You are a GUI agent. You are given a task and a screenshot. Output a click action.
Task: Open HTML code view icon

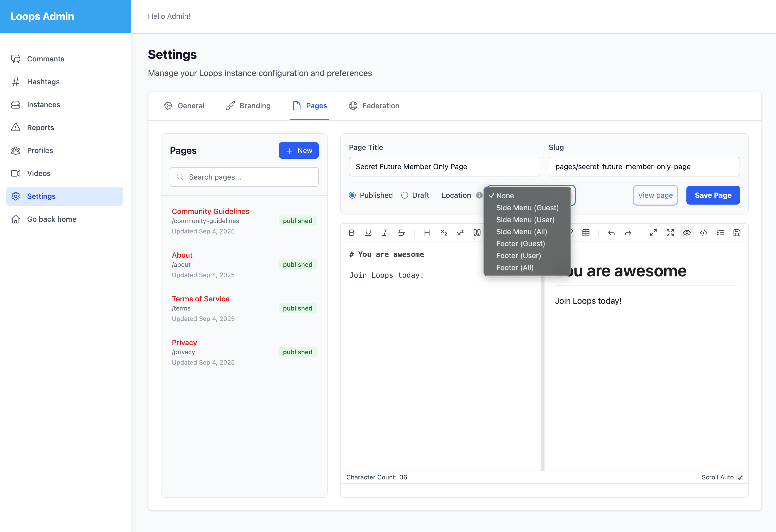pos(704,233)
